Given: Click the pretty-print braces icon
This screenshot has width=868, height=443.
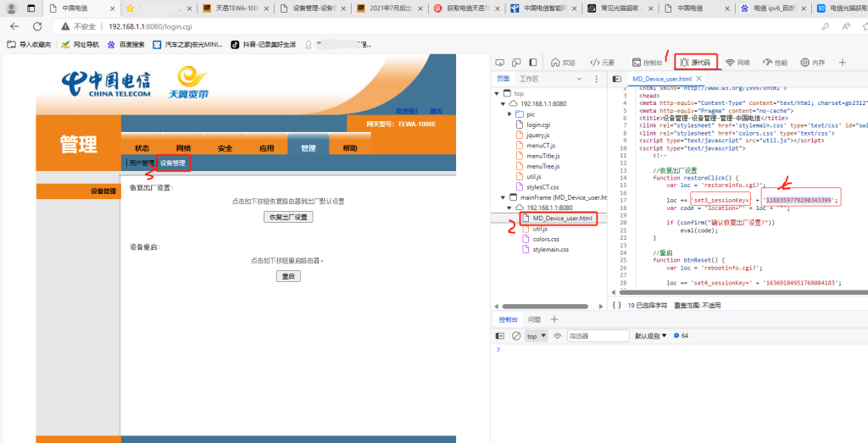Looking at the screenshot, I should (618, 305).
